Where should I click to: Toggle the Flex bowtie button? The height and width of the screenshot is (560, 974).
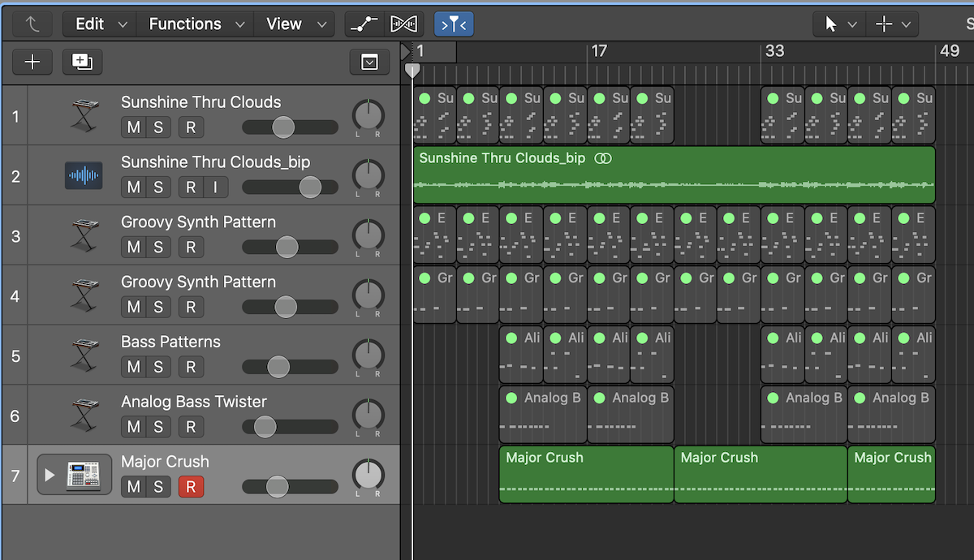pos(404,24)
